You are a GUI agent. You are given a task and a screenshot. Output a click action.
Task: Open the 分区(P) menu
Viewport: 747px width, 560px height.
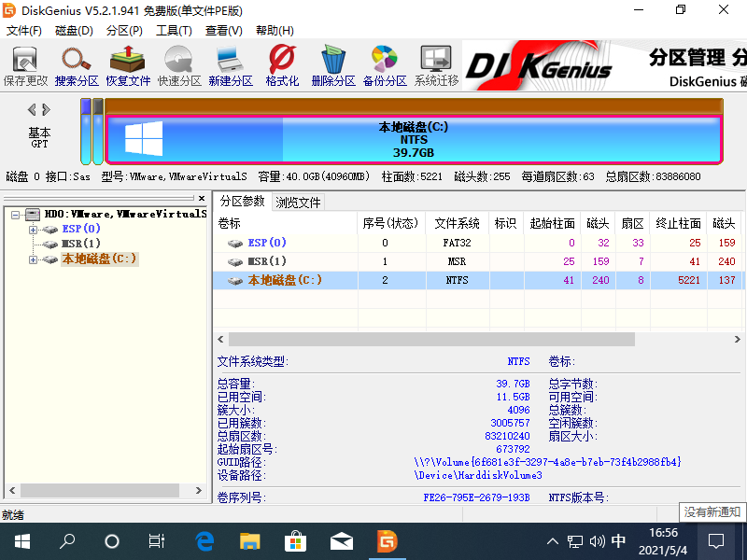(x=124, y=31)
